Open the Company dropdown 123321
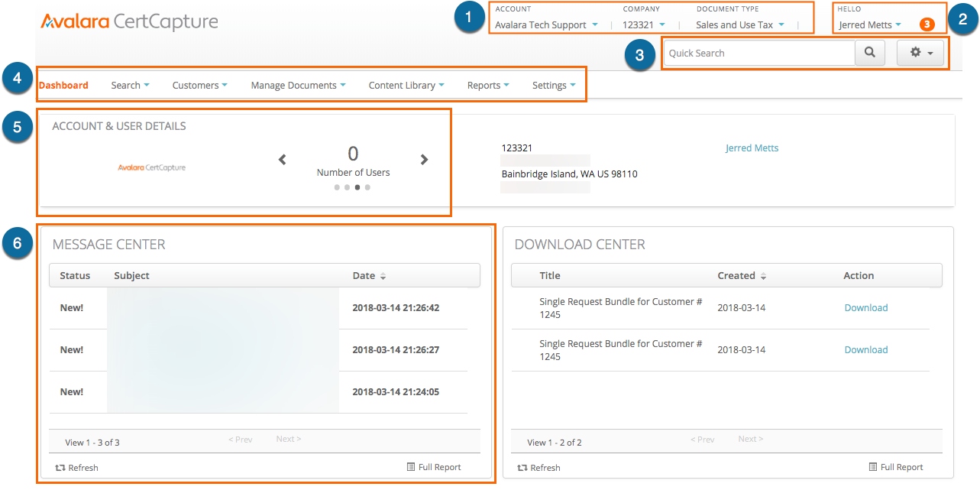The height and width of the screenshot is (490, 980). coord(644,24)
